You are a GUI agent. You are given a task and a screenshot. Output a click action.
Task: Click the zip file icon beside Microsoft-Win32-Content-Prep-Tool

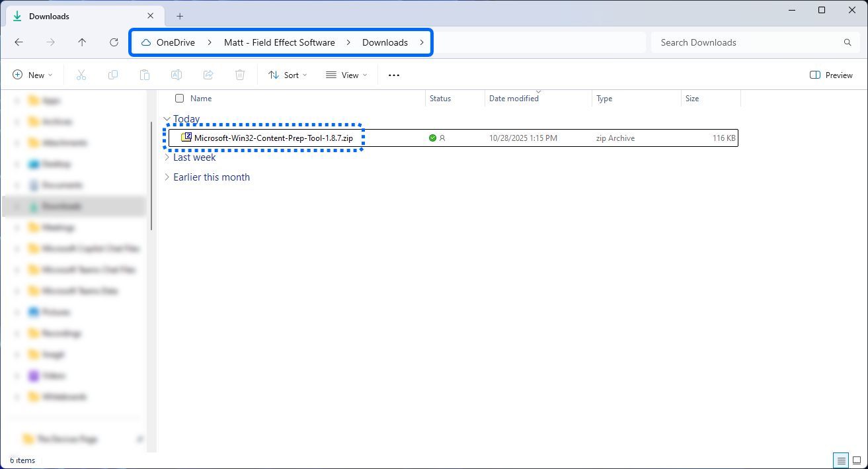point(186,138)
